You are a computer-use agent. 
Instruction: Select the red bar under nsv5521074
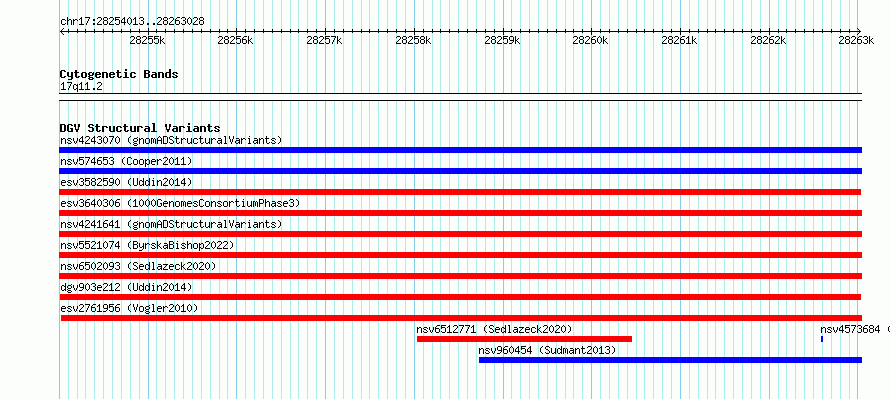[460, 255]
